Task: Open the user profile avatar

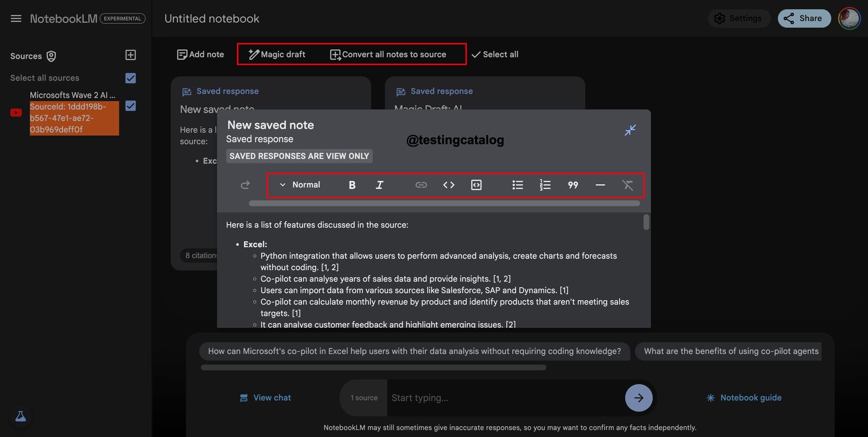Action: 849,18
